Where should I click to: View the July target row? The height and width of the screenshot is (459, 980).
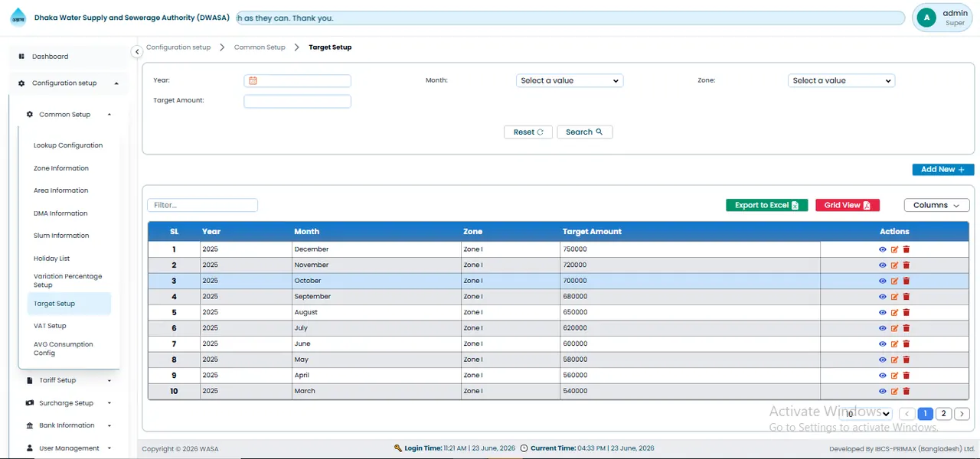click(882, 328)
